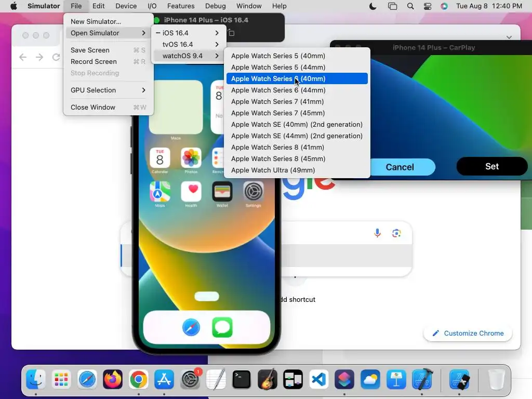
Task: Expand the iOS 16.4 submenu
Action: pos(189,33)
